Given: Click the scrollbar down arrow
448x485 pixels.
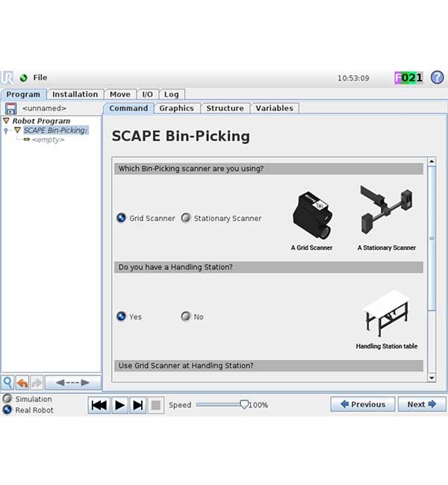Looking at the screenshot, I should pyautogui.click(x=432, y=378).
